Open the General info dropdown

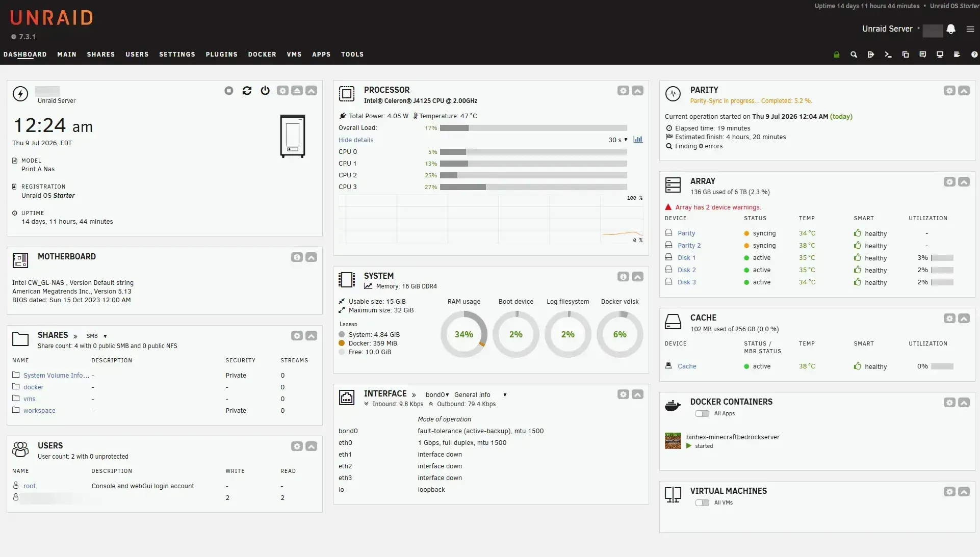coord(480,395)
